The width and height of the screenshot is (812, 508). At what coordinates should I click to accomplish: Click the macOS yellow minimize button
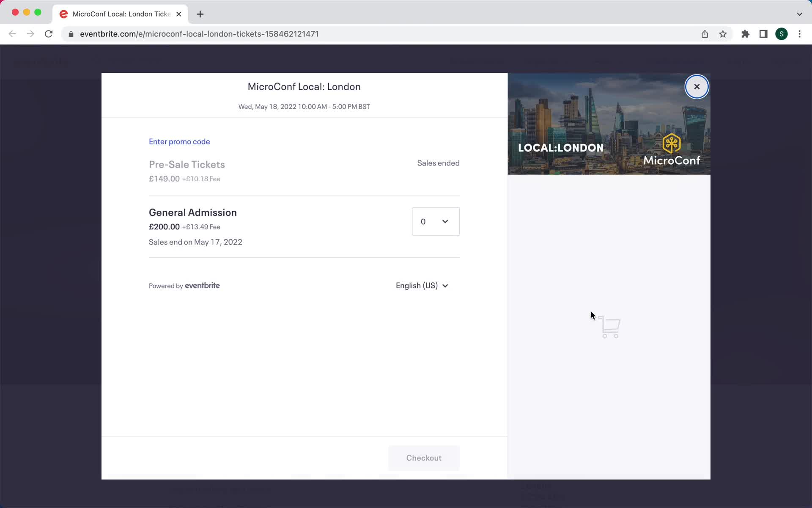point(26,12)
